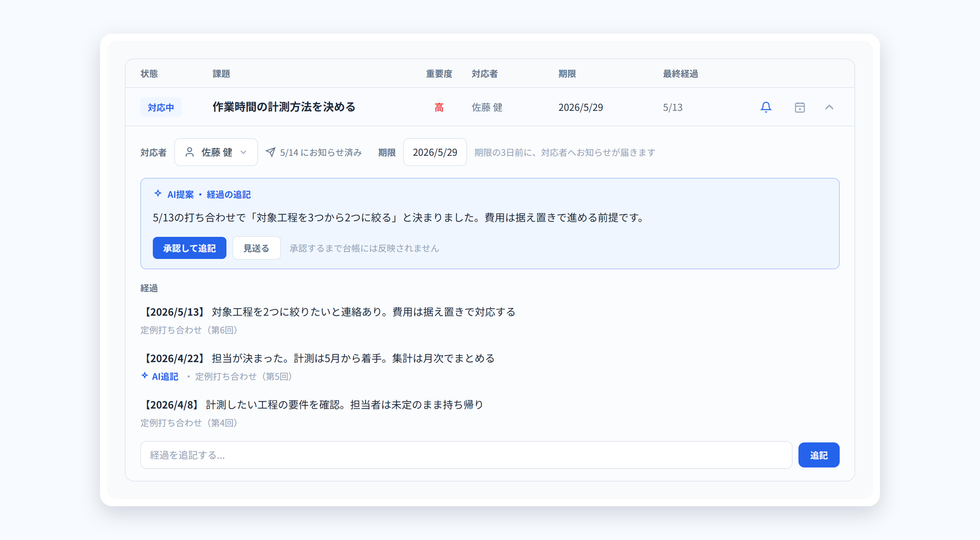Screen dimensions: 980x540
Task: Focus the 経過を追記する input field
Action: coord(466,455)
